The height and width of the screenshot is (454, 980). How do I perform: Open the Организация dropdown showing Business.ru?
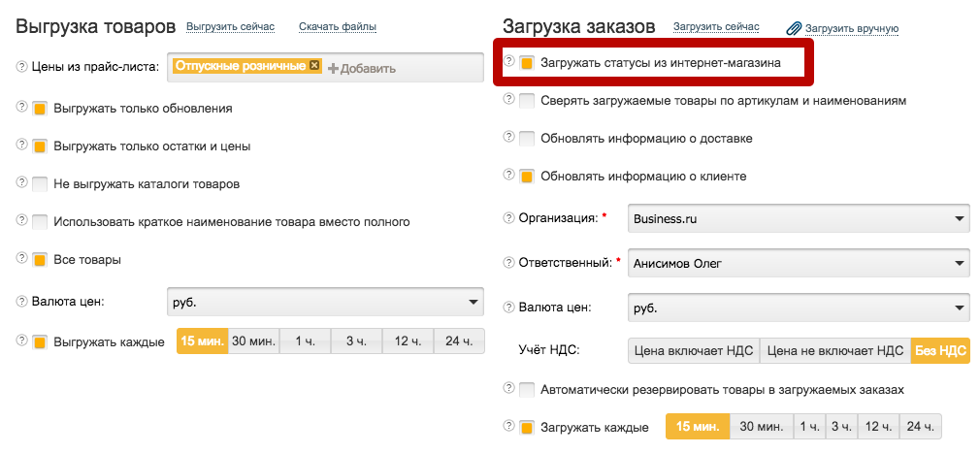(x=799, y=218)
